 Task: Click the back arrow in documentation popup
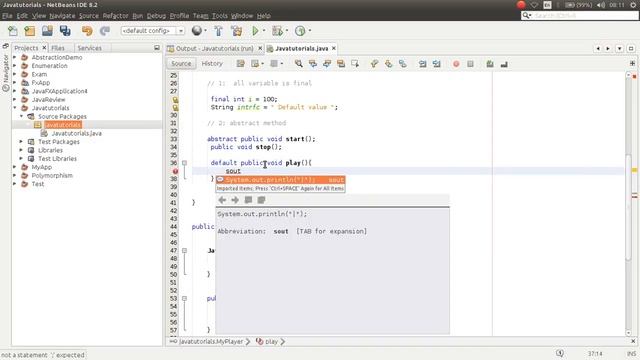pos(222,200)
